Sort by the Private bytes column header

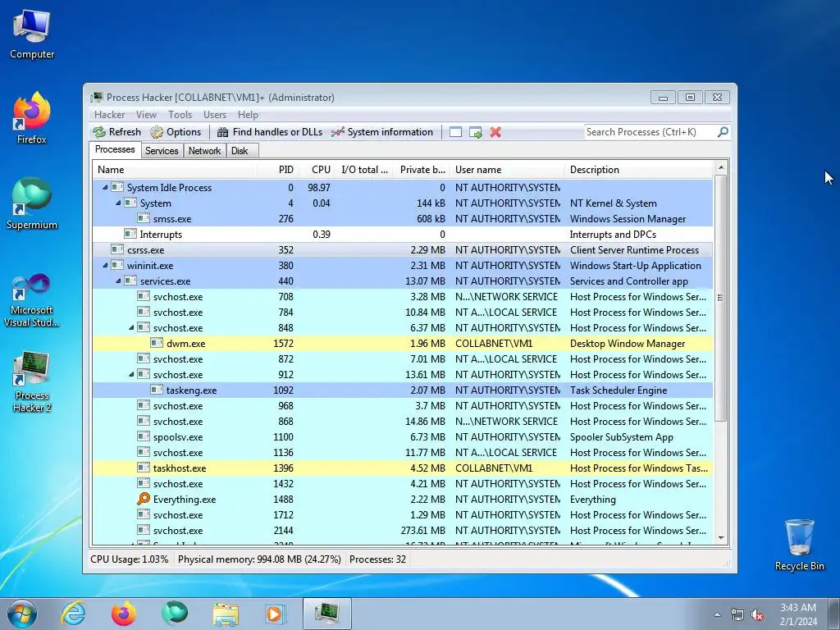click(x=422, y=169)
